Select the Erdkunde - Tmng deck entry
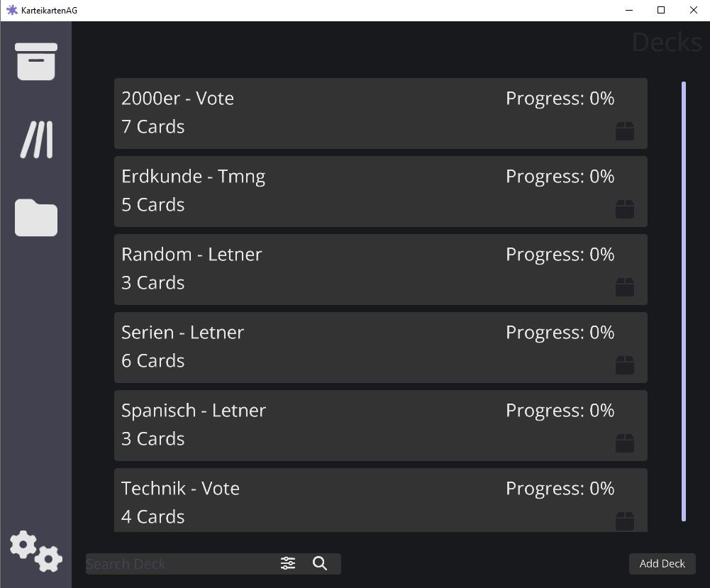710x588 pixels. coord(381,192)
